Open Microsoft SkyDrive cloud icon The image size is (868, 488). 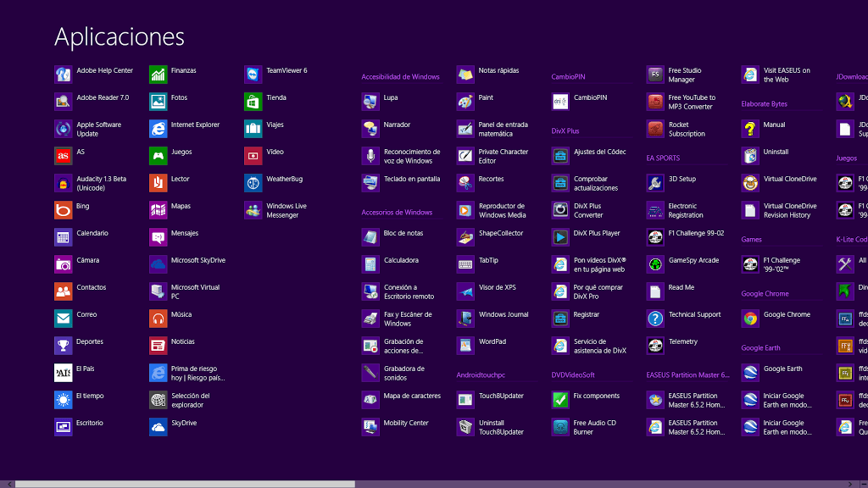point(159,264)
